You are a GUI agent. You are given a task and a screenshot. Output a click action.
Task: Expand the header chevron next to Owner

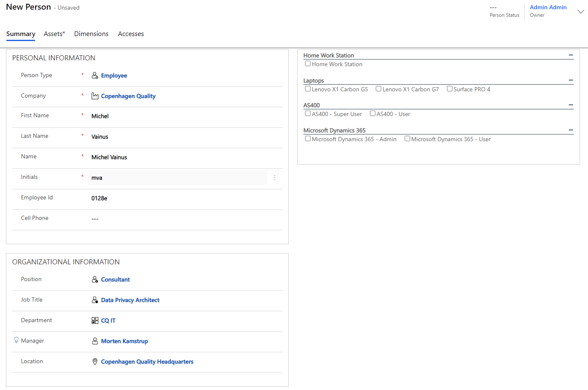(x=580, y=12)
